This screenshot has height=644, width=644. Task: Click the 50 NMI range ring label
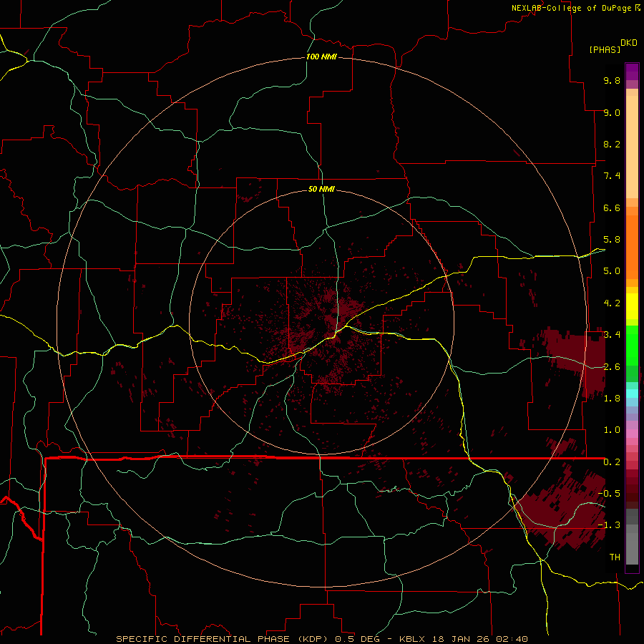[x=321, y=190]
